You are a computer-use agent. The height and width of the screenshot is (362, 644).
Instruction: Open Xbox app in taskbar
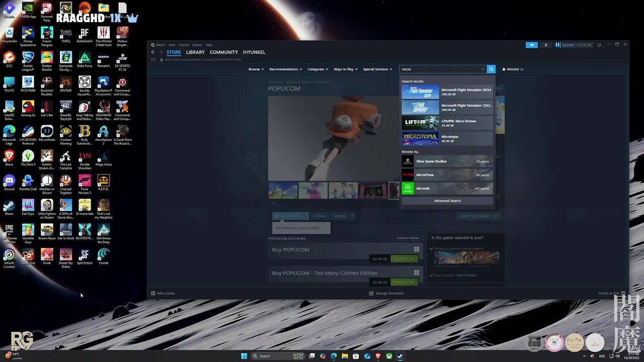pyautogui.click(x=389, y=356)
